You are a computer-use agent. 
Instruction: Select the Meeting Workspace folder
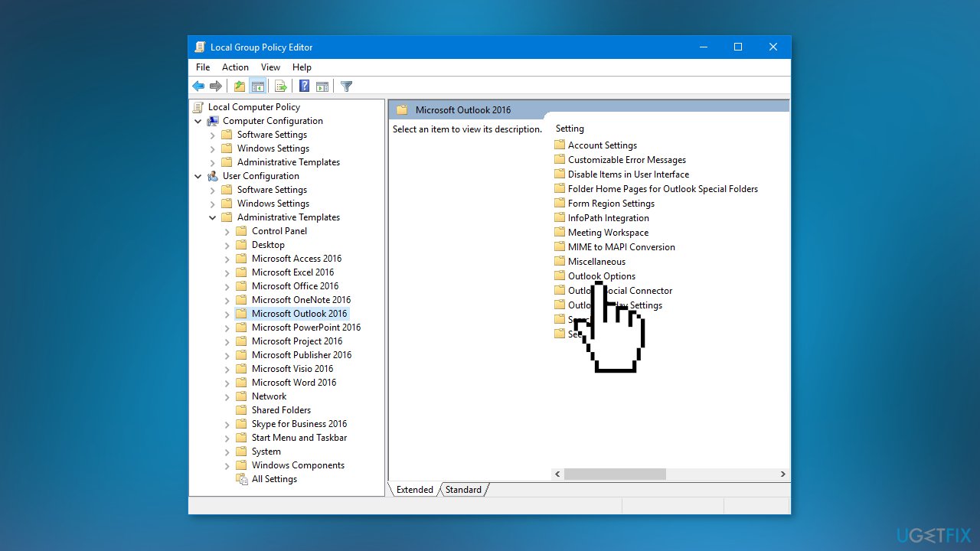[x=608, y=233]
